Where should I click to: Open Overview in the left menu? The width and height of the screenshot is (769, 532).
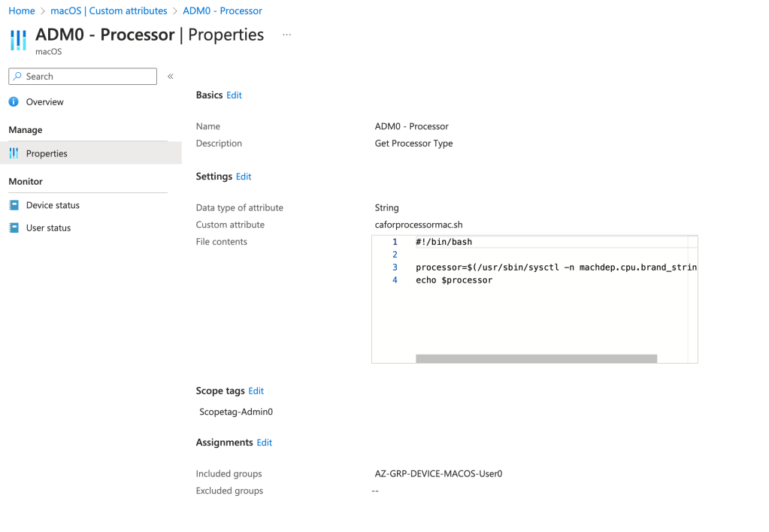[x=44, y=101]
